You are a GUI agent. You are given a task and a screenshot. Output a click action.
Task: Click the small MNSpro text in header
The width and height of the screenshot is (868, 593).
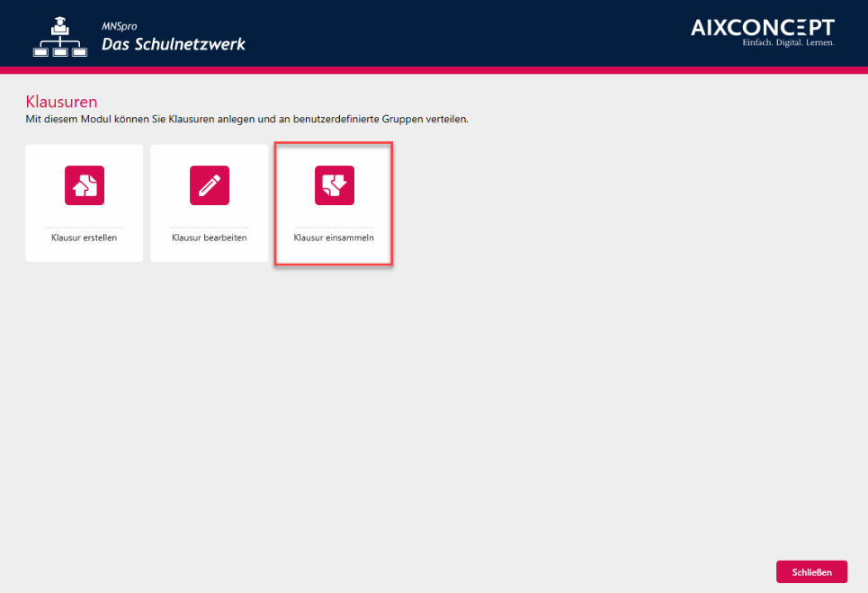coord(119,27)
